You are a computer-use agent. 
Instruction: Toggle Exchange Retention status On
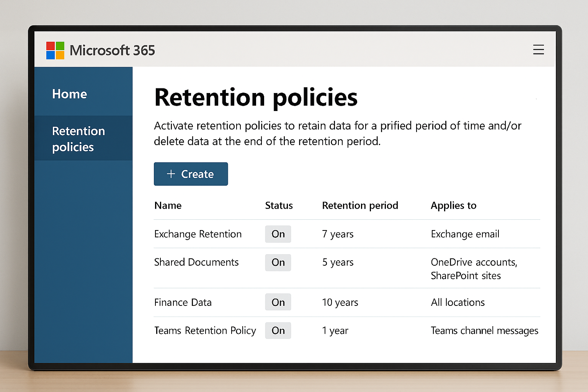coord(278,234)
